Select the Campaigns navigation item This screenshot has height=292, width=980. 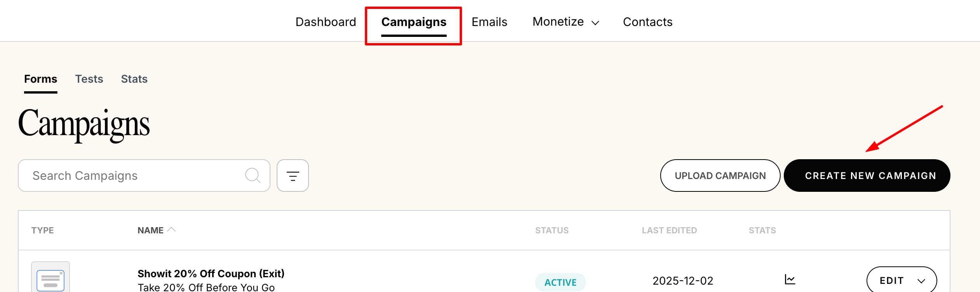click(413, 22)
